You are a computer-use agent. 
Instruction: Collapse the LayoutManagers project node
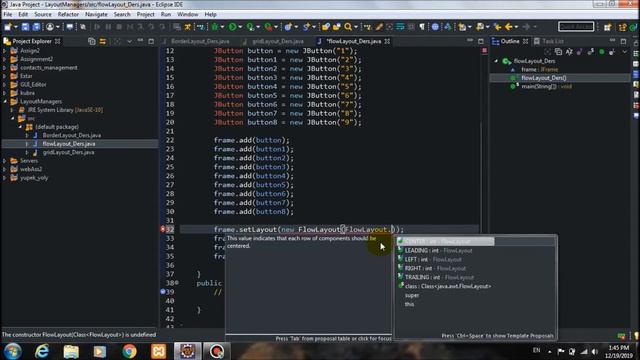coord(5,101)
